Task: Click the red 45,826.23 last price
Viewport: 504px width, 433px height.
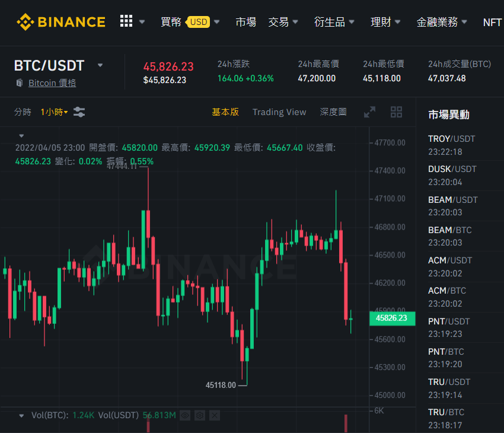Action: (168, 66)
